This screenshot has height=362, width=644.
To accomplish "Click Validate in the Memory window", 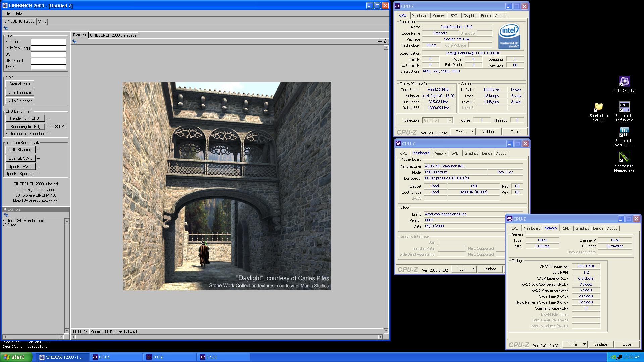I will point(601,344).
